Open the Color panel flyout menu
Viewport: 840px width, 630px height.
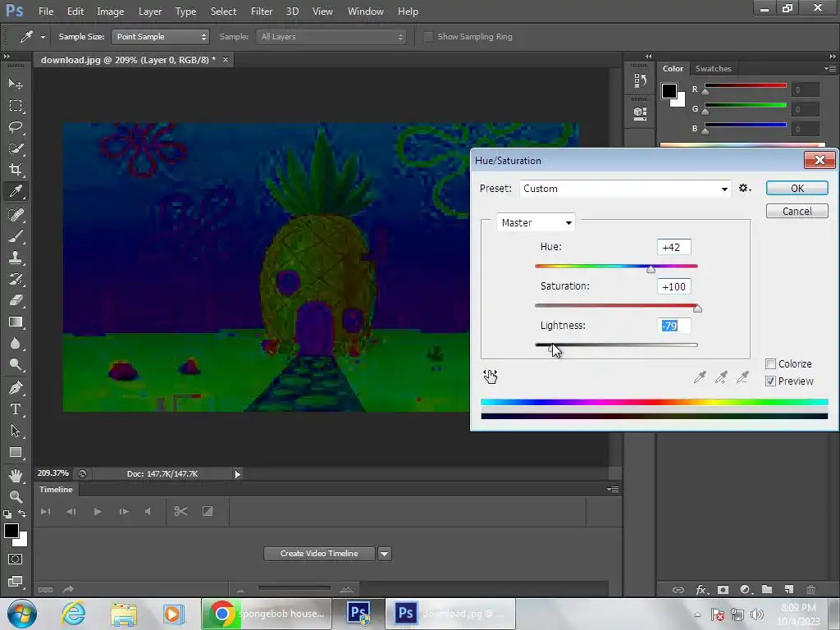coord(830,69)
